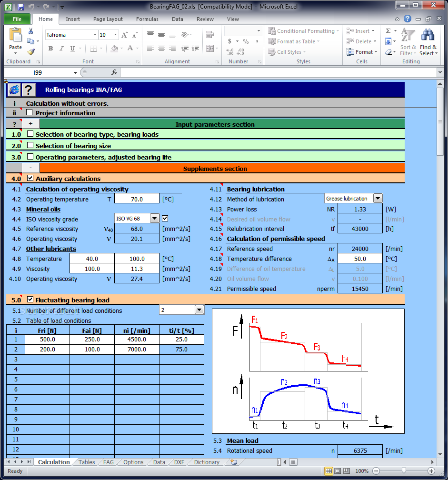Expand the Format cells dropdown
Screen dimensions: 448x480
coord(362,52)
